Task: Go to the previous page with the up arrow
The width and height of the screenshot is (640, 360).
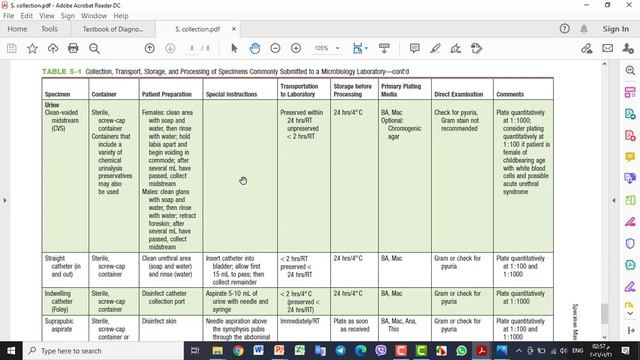Action: coord(150,48)
